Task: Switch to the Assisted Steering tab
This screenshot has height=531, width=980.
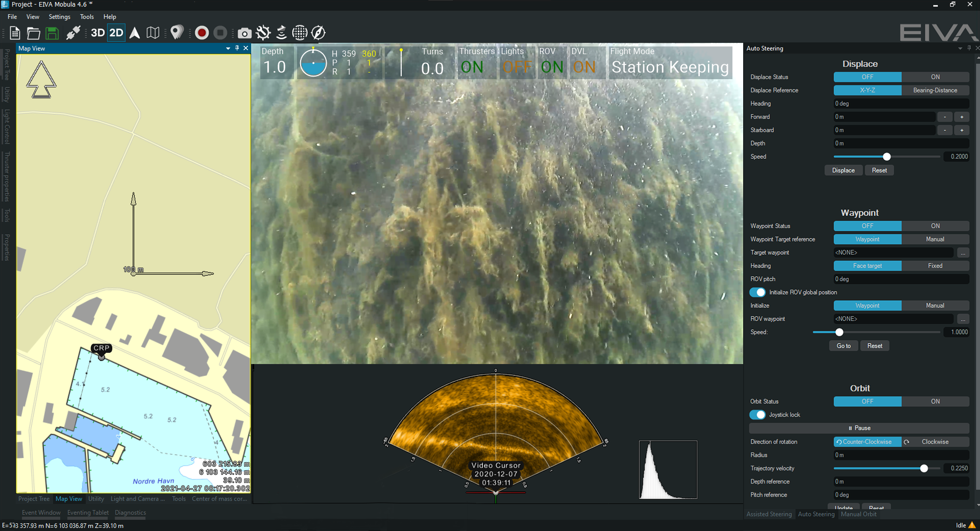Action: [x=769, y=514]
